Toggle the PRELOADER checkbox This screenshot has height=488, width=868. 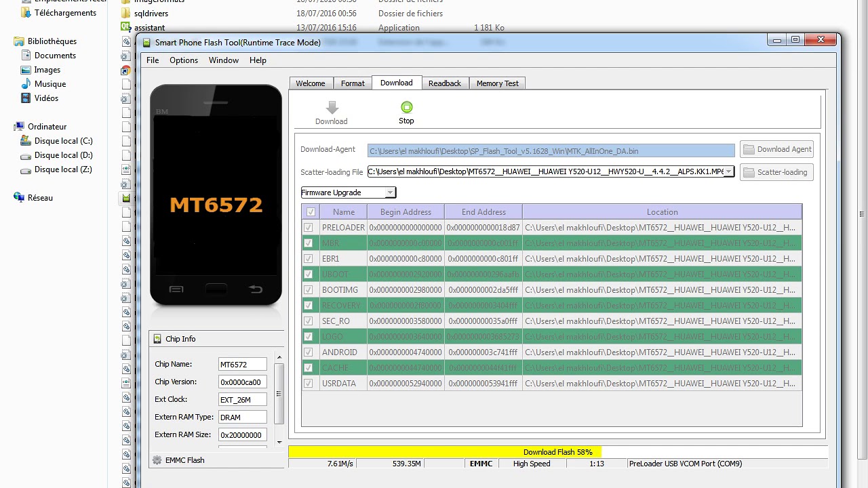pyautogui.click(x=309, y=228)
